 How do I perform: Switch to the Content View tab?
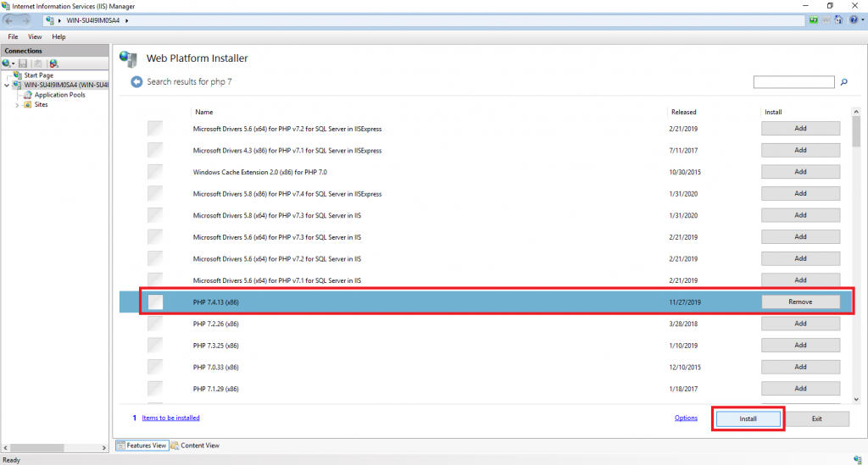point(196,445)
